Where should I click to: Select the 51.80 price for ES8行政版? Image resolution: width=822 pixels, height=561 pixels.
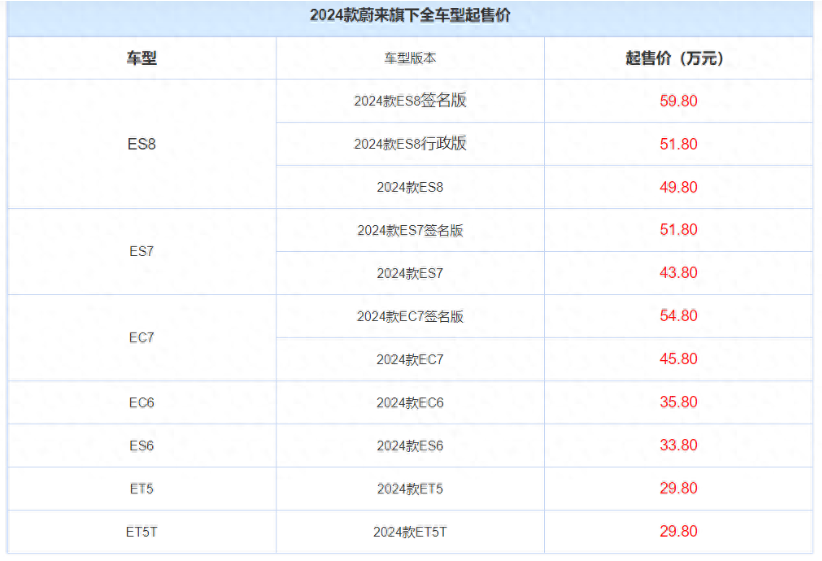678,144
